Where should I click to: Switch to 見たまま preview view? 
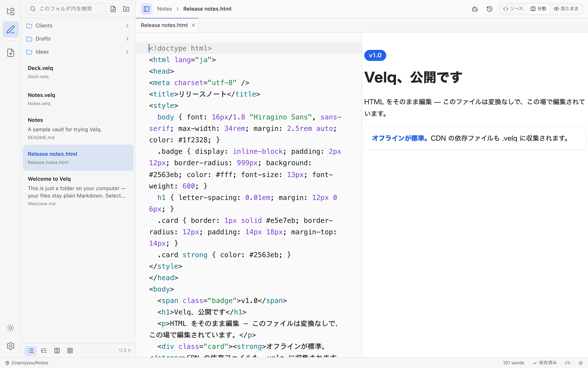[566, 9]
